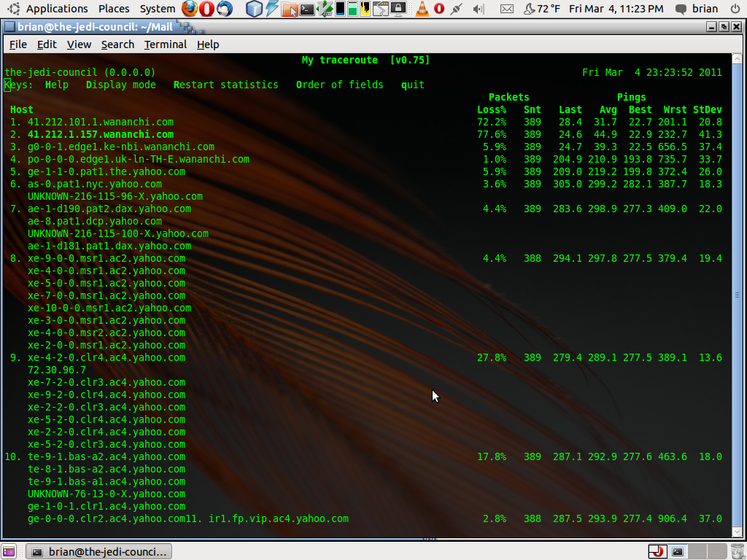
Task: Click the terminal window menu icon in titlebar
Action: coord(9,27)
